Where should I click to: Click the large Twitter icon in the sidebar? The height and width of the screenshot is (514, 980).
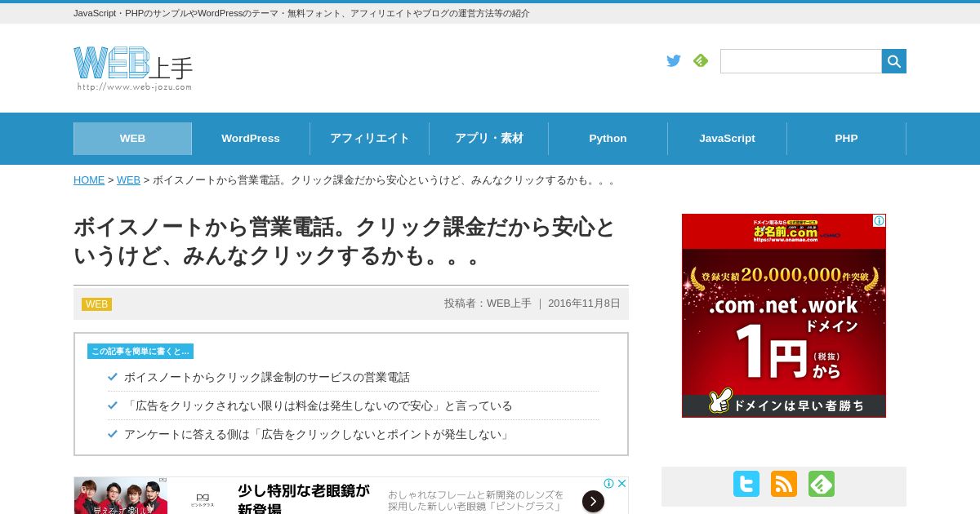(746, 484)
